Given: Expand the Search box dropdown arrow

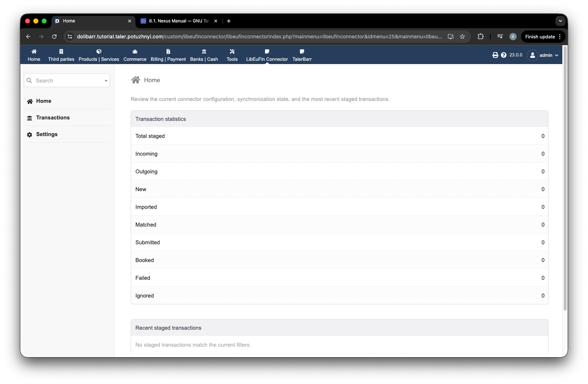Looking at the screenshot, I should (106, 81).
